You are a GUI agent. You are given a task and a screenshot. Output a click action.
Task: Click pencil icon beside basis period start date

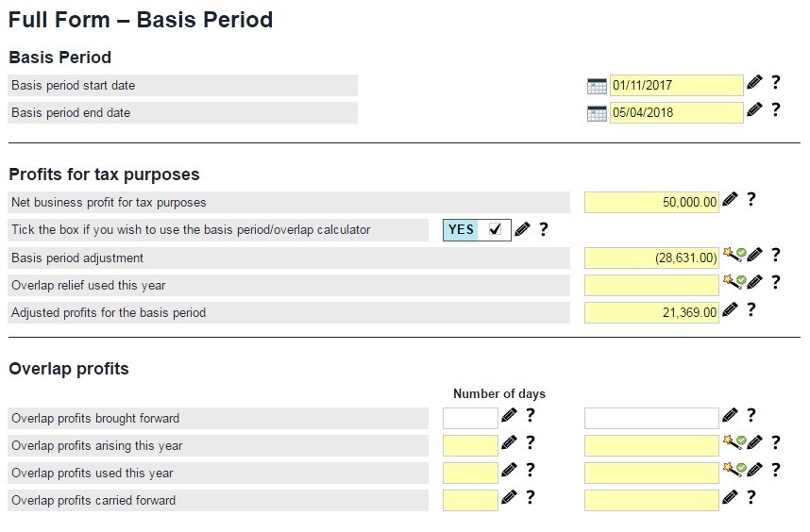[x=754, y=83]
